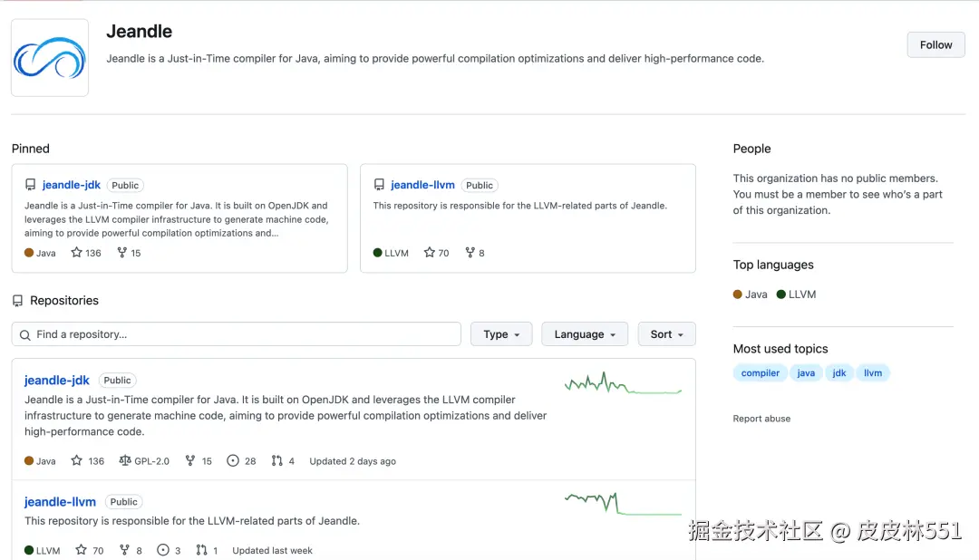This screenshot has height=560, width=979.
Task: Select the llvm topic tag
Action: coord(873,372)
